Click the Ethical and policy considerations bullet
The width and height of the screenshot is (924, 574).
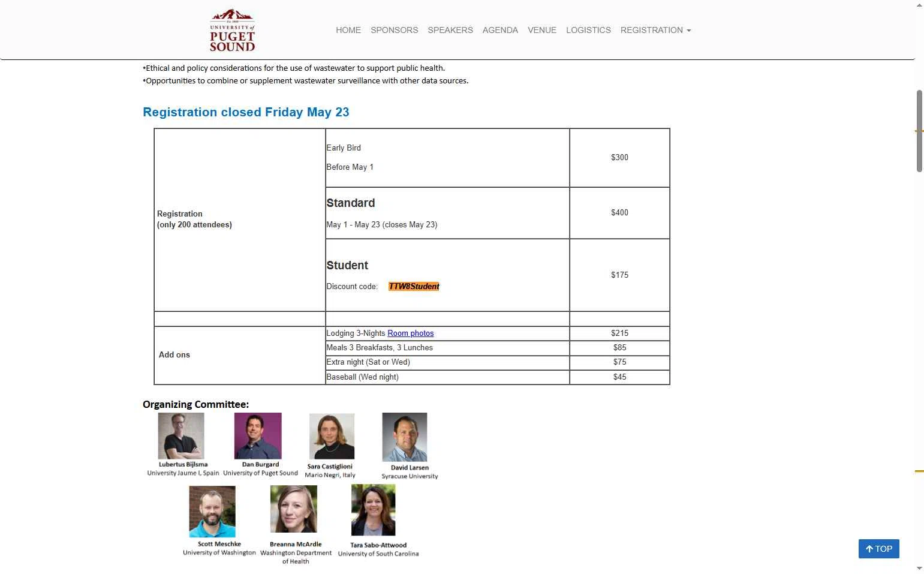point(294,68)
